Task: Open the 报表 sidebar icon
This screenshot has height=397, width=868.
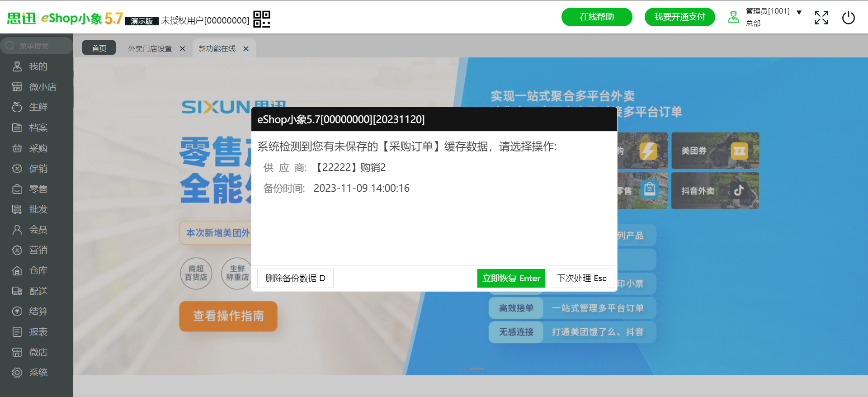Action: click(x=17, y=332)
